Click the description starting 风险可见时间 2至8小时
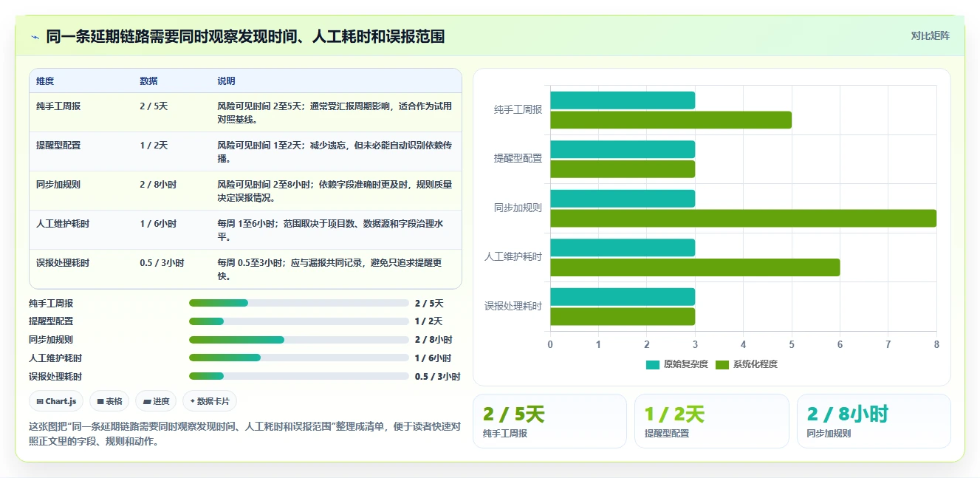This screenshot has height=478, width=980. [335, 191]
